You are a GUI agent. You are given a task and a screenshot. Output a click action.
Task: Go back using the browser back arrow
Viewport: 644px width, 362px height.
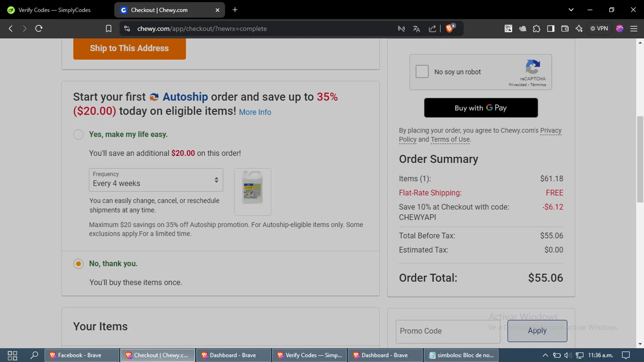pos(11,29)
